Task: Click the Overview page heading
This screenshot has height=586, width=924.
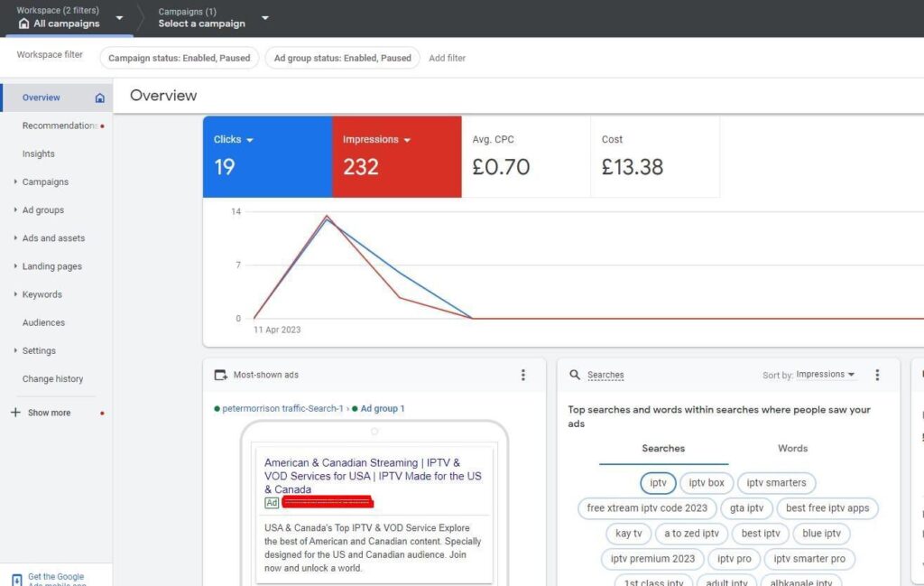Action: tap(163, 96)
